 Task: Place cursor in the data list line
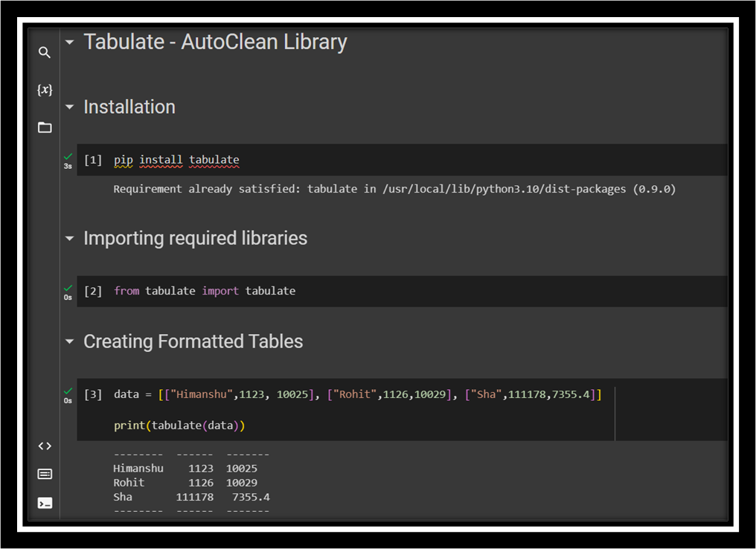click(357, 394)
